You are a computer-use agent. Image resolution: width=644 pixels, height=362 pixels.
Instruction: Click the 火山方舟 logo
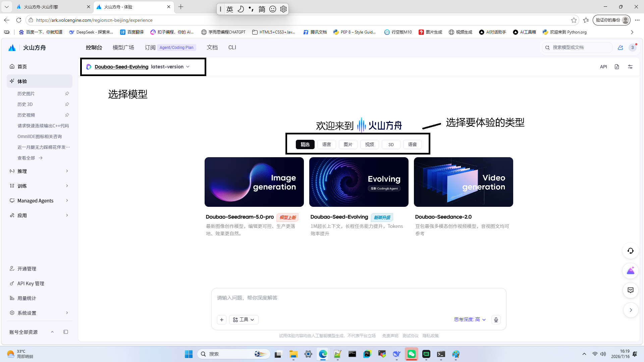(x=27, y=48)
